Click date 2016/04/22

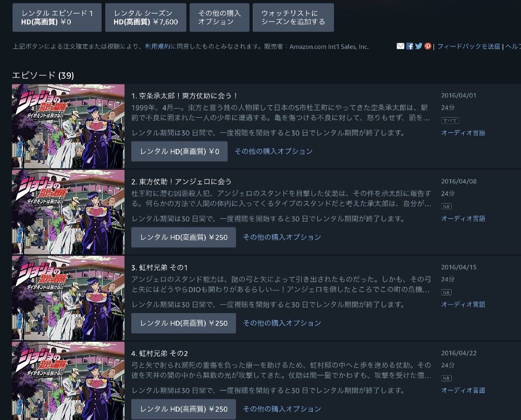[458, 353]
